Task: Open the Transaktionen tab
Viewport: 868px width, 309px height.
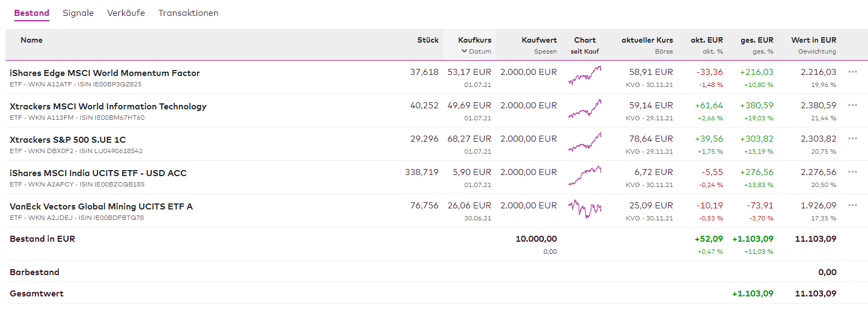Action: point(188,13)
